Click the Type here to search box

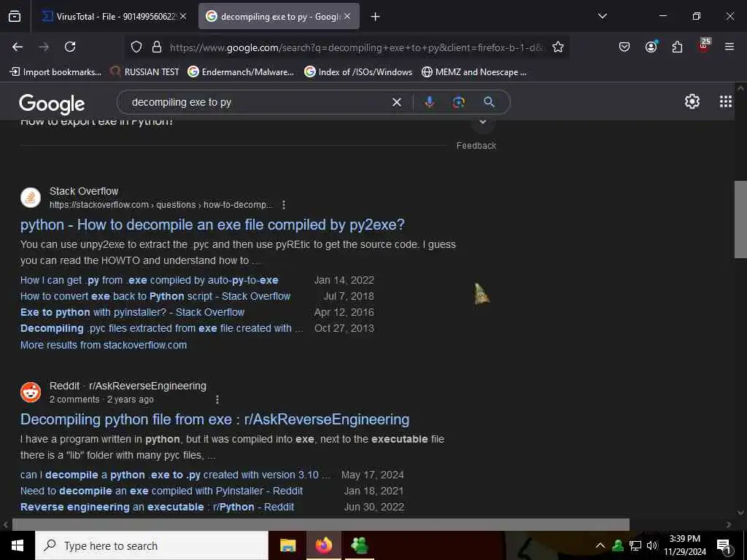point(152,545)
